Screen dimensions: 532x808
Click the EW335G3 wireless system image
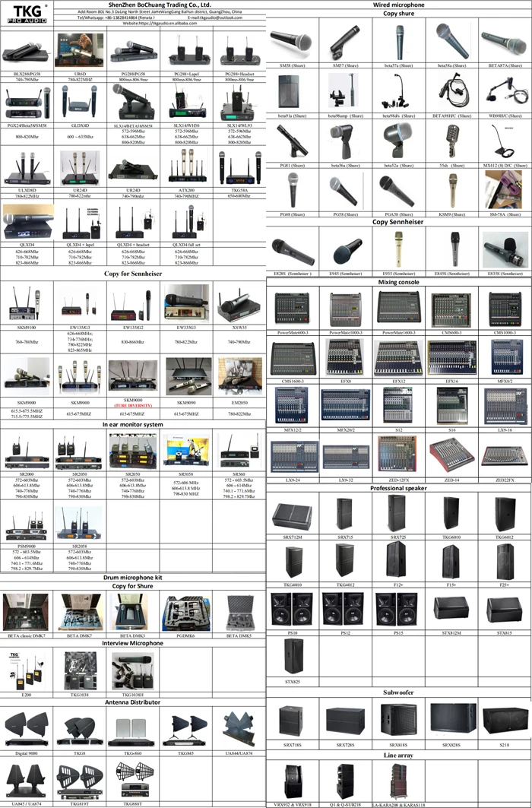(x=185, y=303)
